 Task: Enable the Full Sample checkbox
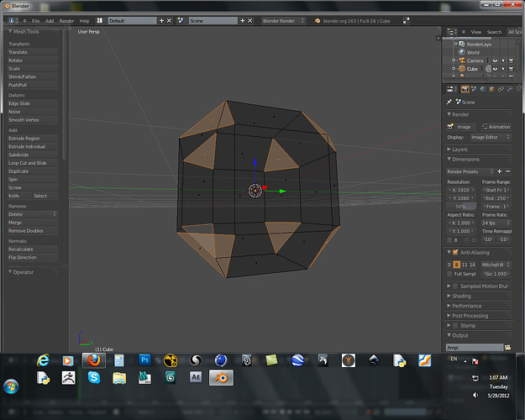[449, 274]
